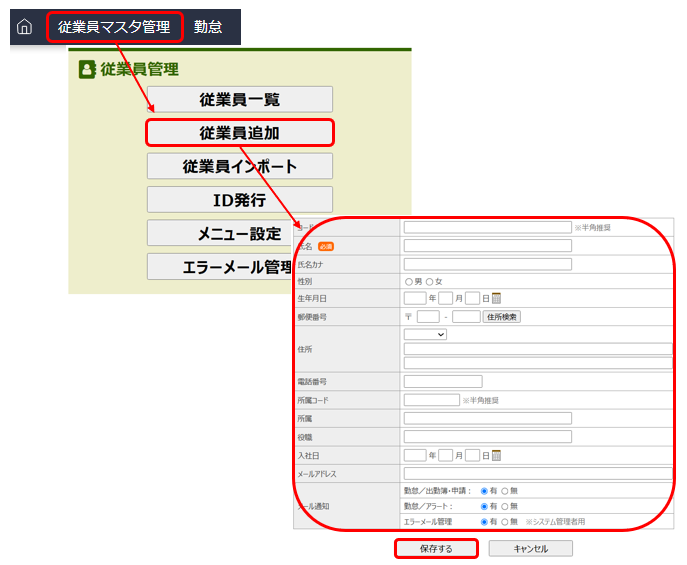This screenshot has height=565, width=687.
Task: Open the 従業員インポート page
Action: coord(239,167)
